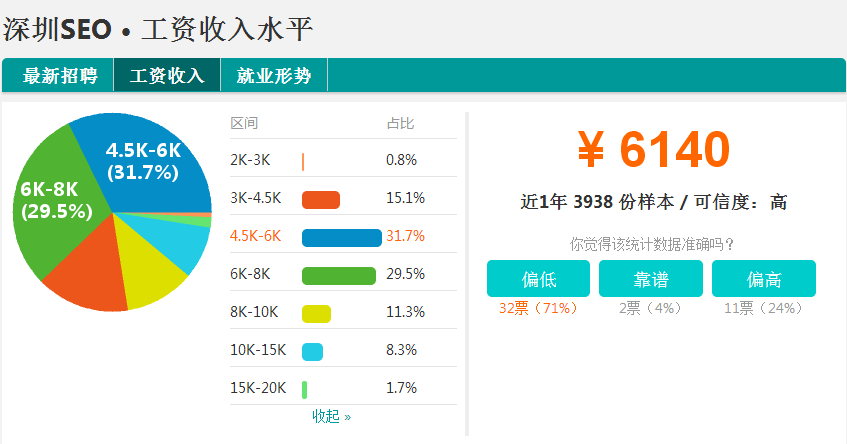The height and width of the screenshot is (444, 847).
Task: Select the blue 4.5K-6K bar
Action: (342, 238)
